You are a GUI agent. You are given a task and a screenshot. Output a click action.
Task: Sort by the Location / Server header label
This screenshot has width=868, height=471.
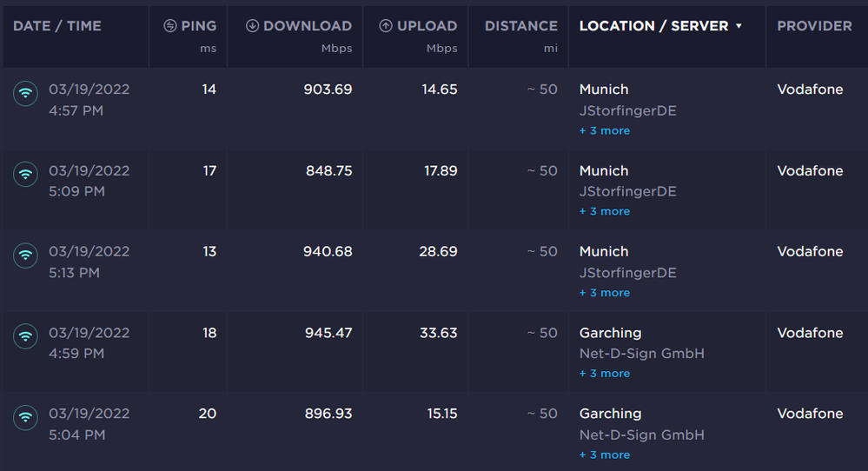653,26
